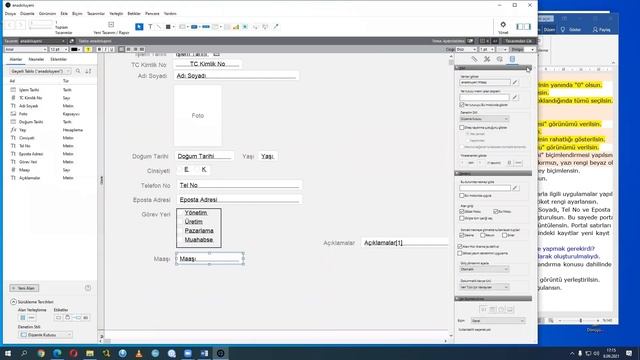Open the Biçim menu

[x=77, y=13]
